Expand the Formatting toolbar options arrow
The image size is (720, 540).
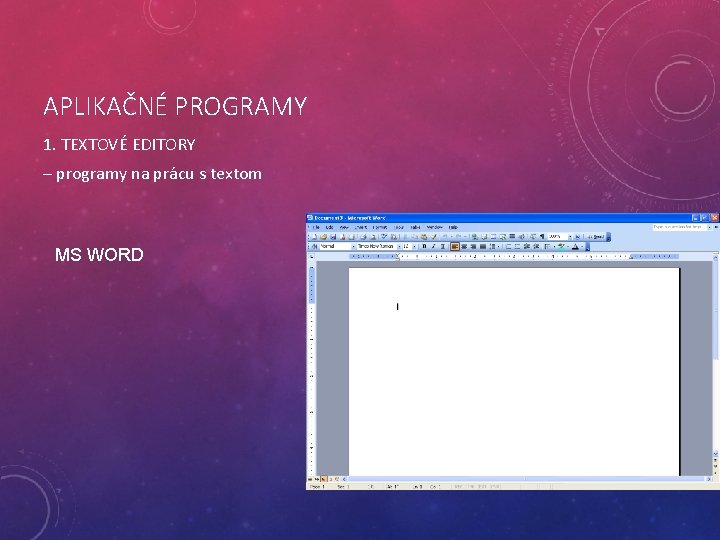pyautogui.click(x=588, y=247)
